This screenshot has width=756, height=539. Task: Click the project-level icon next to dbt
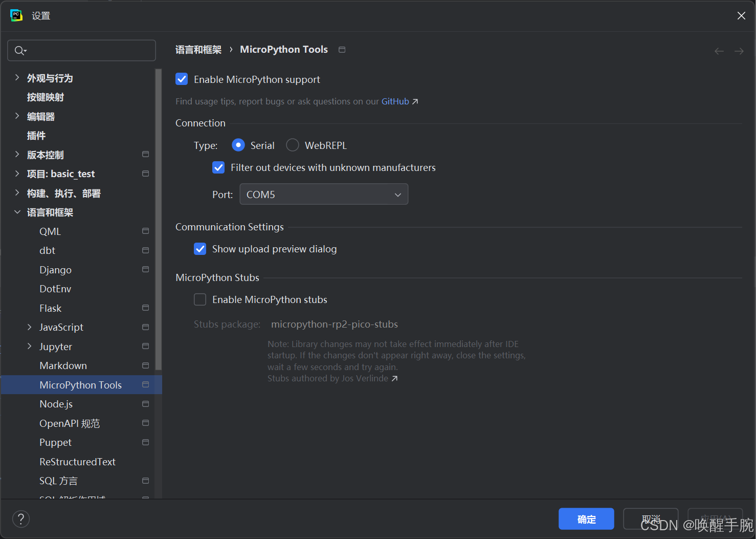[145, 250]
